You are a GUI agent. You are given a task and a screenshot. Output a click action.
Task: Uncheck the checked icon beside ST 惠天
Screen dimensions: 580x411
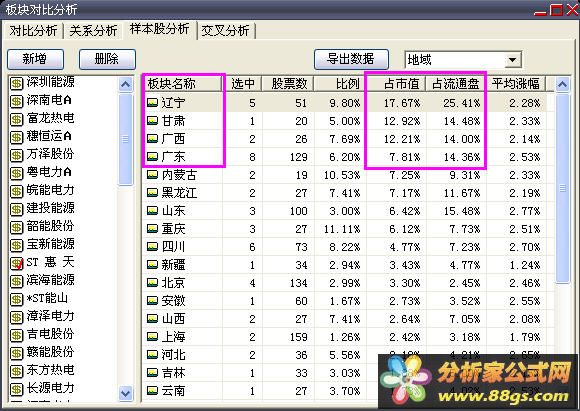click(16, 264)
